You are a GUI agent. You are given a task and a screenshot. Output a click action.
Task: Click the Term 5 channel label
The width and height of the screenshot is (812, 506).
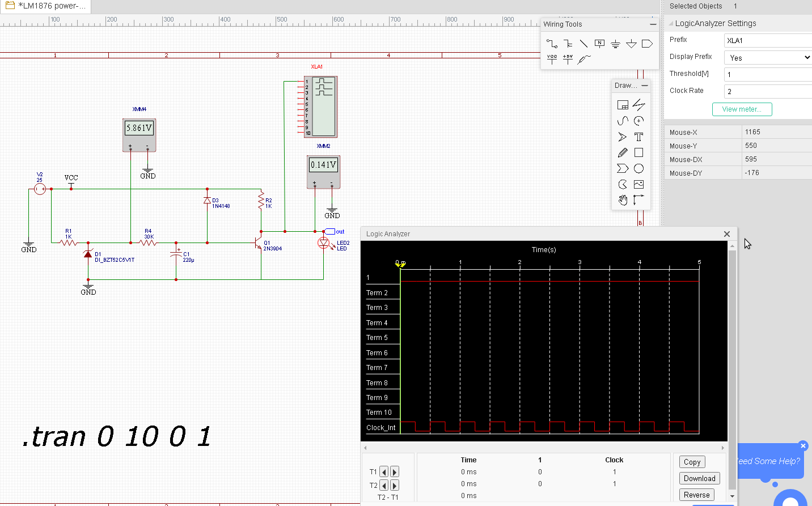[377, 338]
